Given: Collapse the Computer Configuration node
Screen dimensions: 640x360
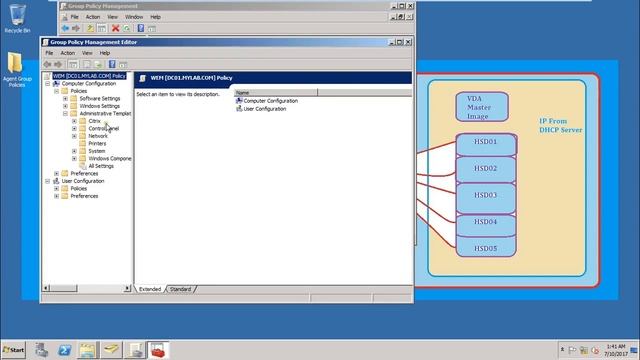Looking at the screenshot, I should tap(48, 84).
